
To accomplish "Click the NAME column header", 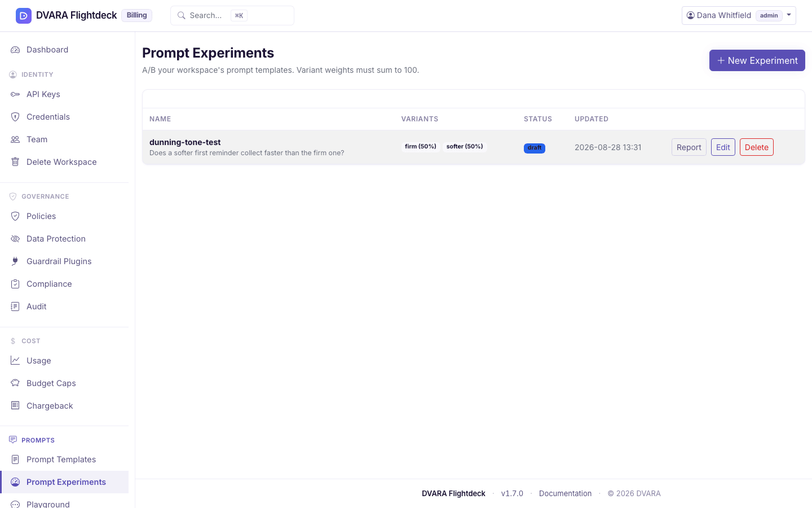I will pyautogui.click(x=160, y=119).
